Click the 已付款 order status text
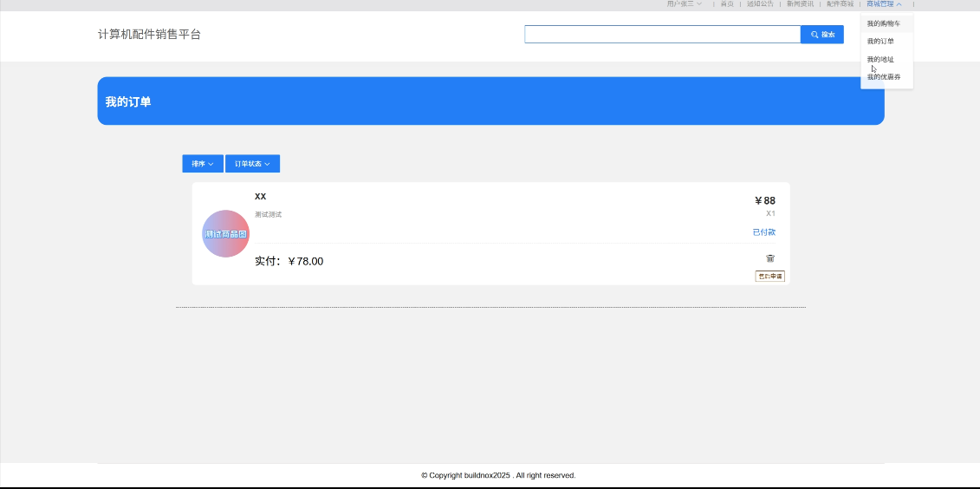Viewport: 980px width, 489px height. [763, 232]
